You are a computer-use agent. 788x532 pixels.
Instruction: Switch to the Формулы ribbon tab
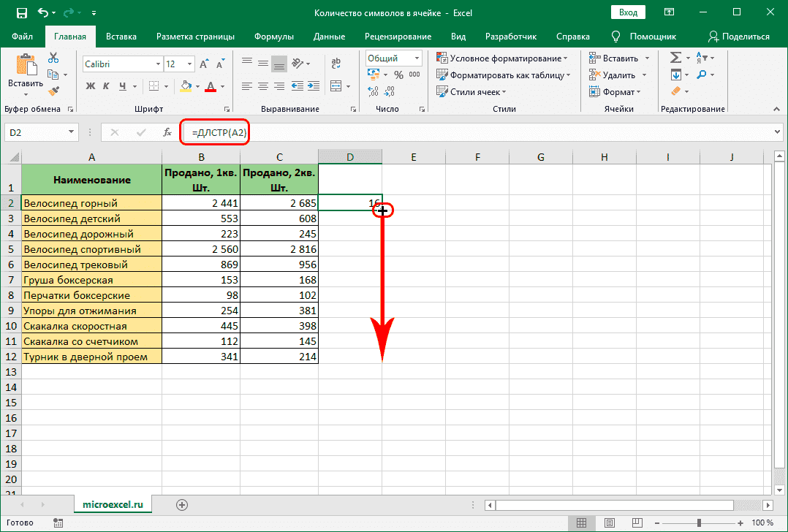point(274,37)
